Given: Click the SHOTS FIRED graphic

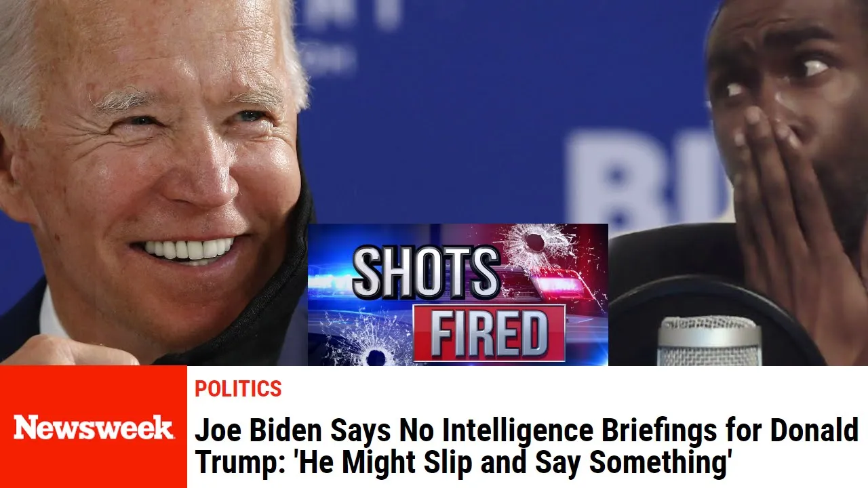Looking at the screenshot, I should (458, 294).
